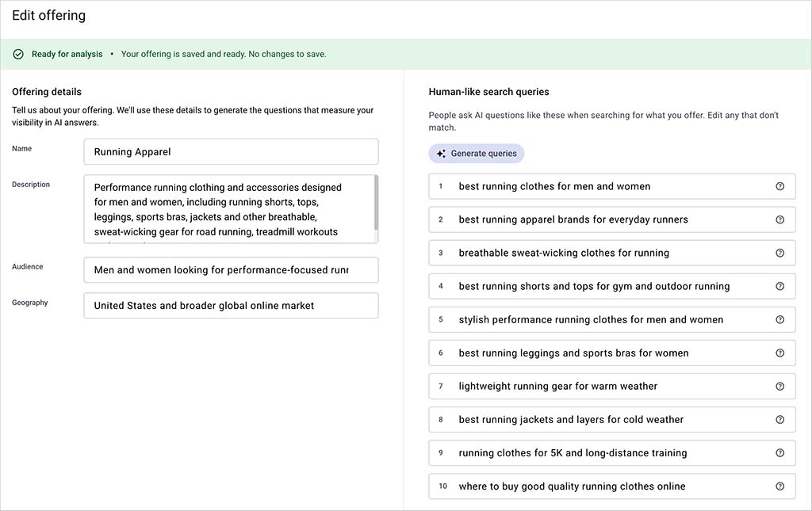Edit the Audience field
The height and width of the screenshot is (511, 812).
pyautogui.click(x=231, y=270)
